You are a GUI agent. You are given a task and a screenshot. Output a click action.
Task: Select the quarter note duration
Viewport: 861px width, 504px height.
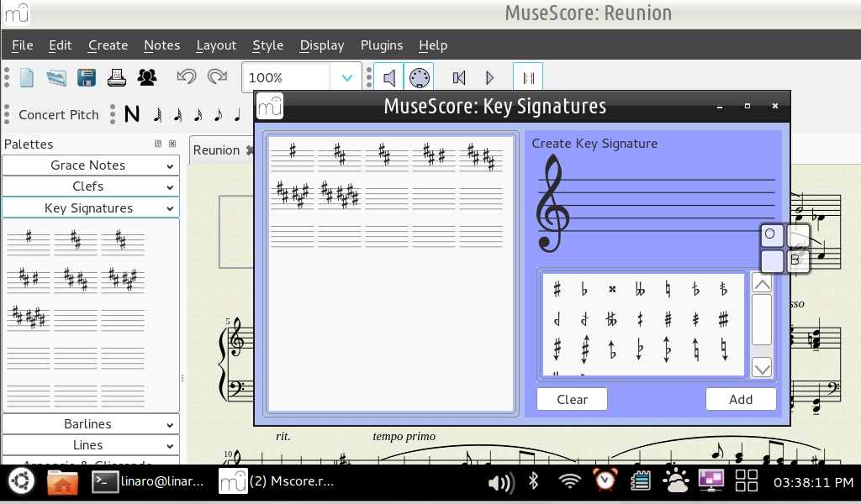[237, 114]
